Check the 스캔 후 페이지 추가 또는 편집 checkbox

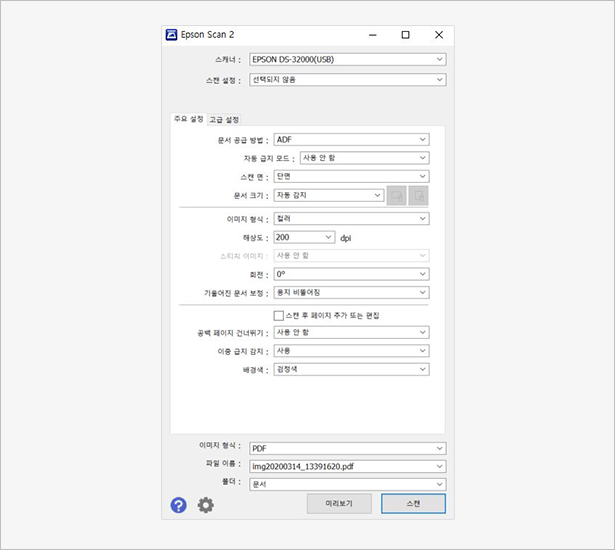278,315
